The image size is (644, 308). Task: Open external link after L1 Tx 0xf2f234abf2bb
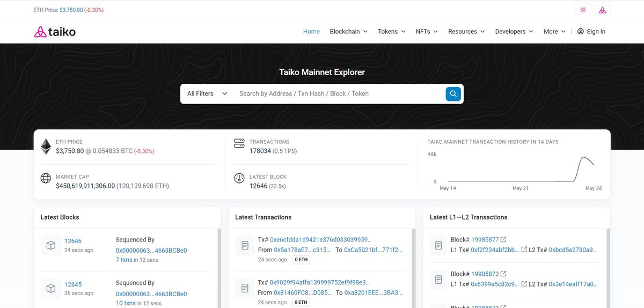point(524,250)
